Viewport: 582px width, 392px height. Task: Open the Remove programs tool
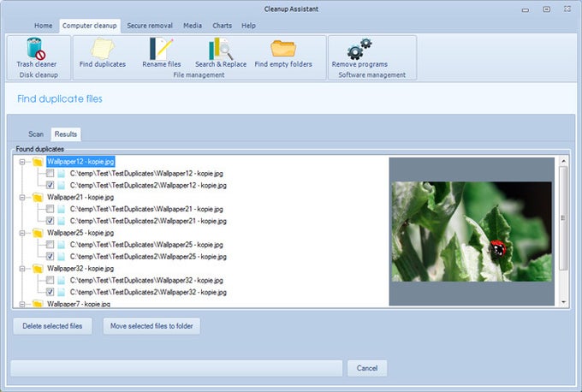point(359,52)
